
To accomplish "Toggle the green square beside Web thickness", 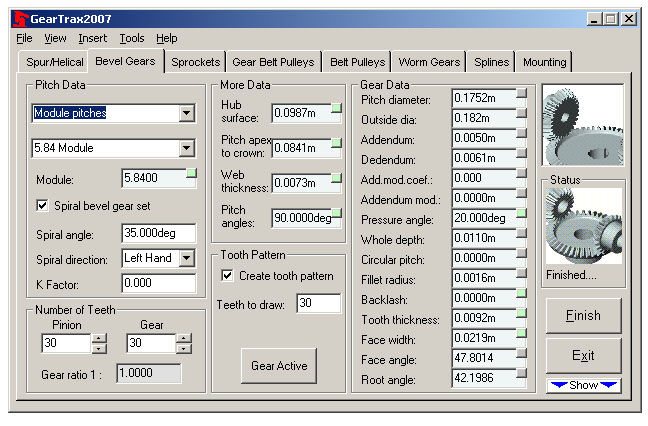I will point(336,178).
